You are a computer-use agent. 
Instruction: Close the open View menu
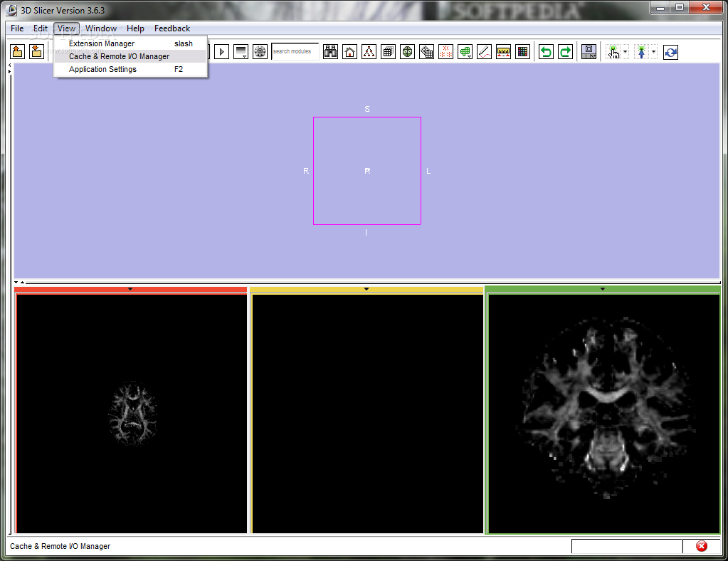[x=66, y=28]
